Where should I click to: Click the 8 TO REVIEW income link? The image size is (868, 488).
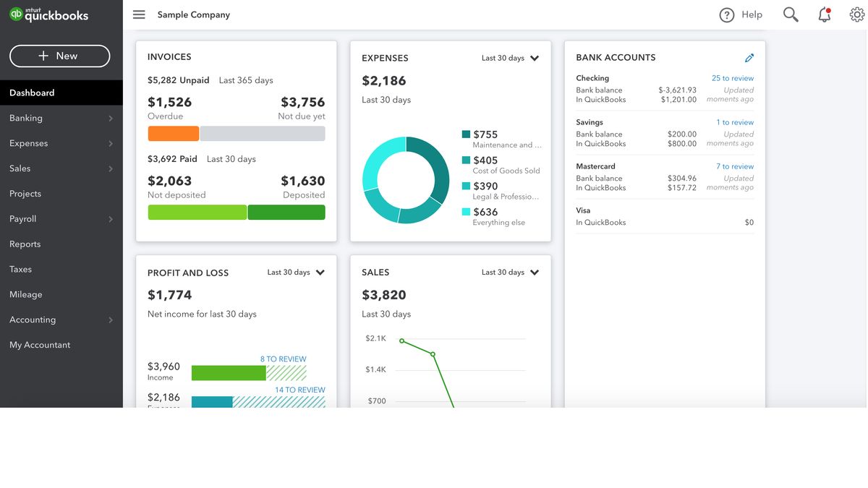click(283, 359)
